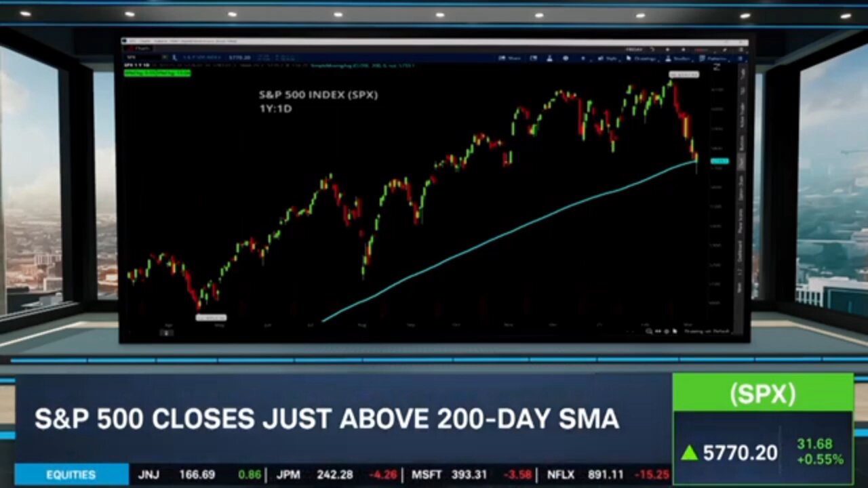Click the S&P 500 closes headline banner
868x488 pixels.
(327, 418)
